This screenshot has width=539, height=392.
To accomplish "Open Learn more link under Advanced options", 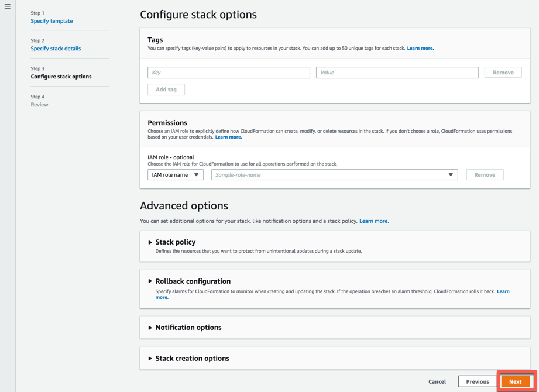I will click(x=374, y=221).
